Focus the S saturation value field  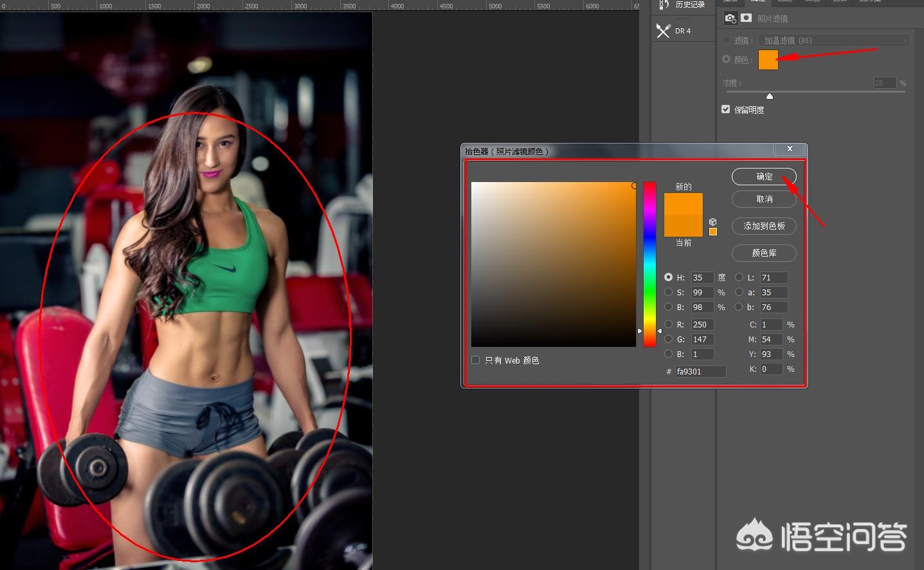coord(702,292)
